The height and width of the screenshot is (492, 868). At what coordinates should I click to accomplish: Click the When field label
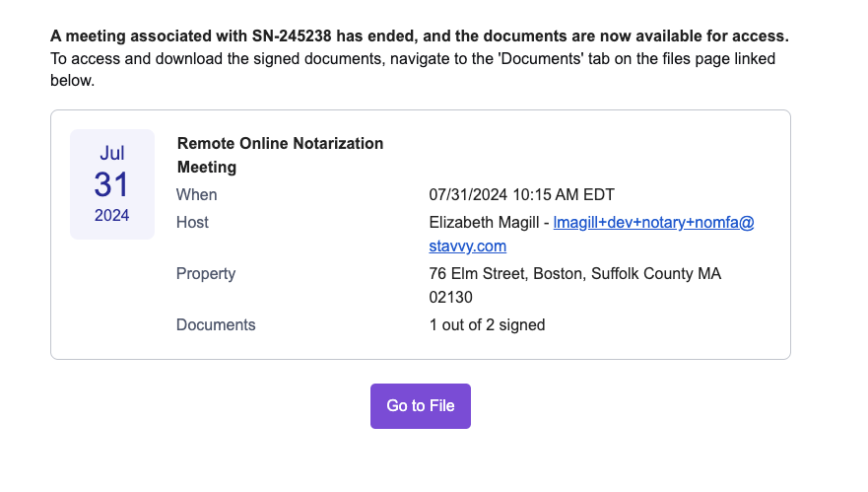pos(196,194)
